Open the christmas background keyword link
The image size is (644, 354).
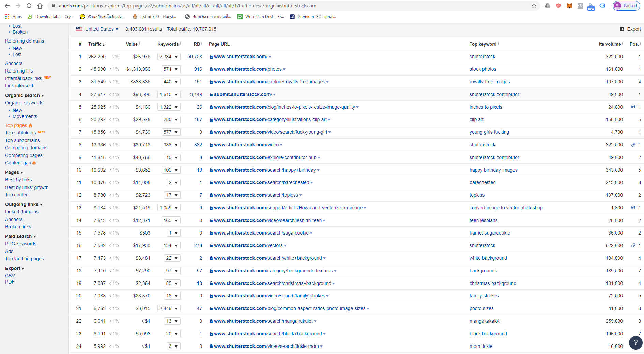coord(493,283)
